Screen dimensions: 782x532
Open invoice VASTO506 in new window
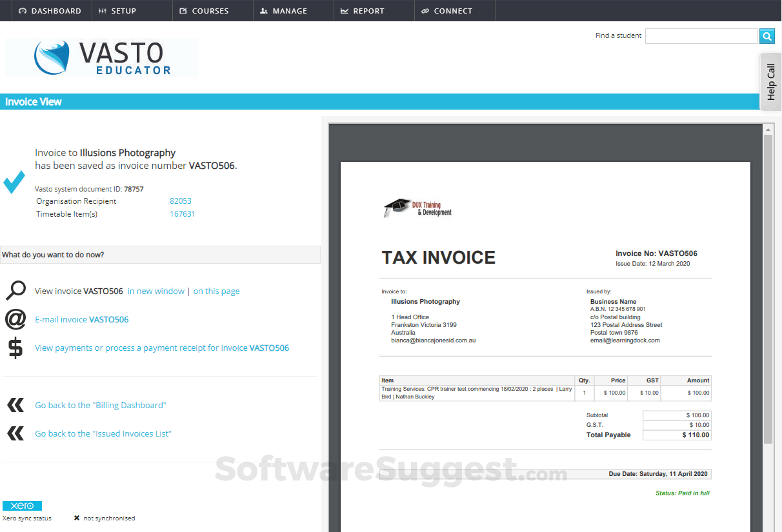156,291
